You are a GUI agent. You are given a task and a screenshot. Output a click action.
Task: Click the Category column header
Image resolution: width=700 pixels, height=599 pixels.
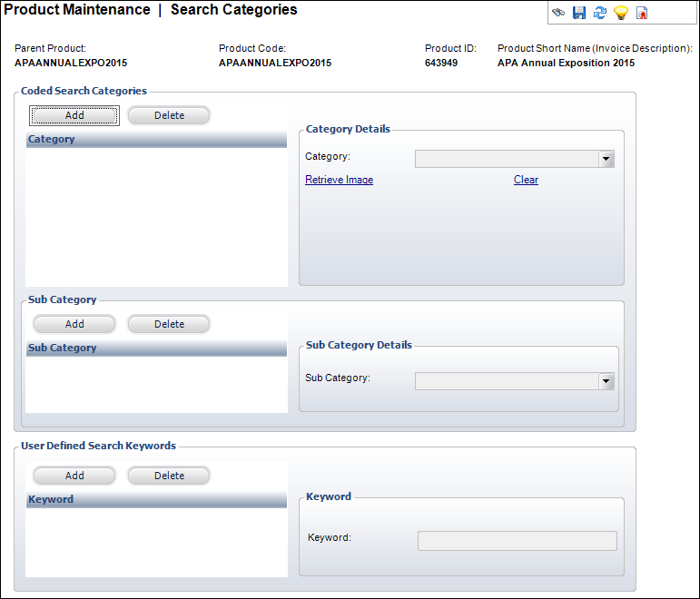tap(156, 139)
